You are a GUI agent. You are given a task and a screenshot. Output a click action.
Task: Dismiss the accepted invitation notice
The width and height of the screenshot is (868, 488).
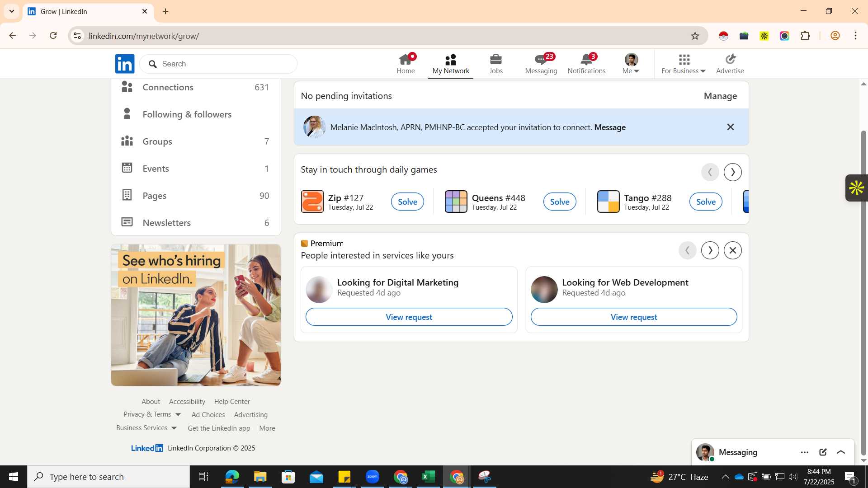click(x=731, y=127)
